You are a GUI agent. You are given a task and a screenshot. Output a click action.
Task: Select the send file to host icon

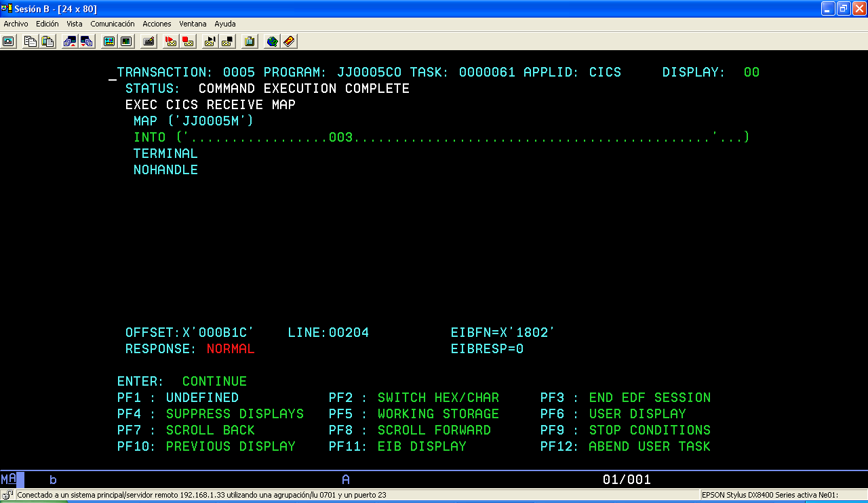pyautogui.click(x=69, y=41)
